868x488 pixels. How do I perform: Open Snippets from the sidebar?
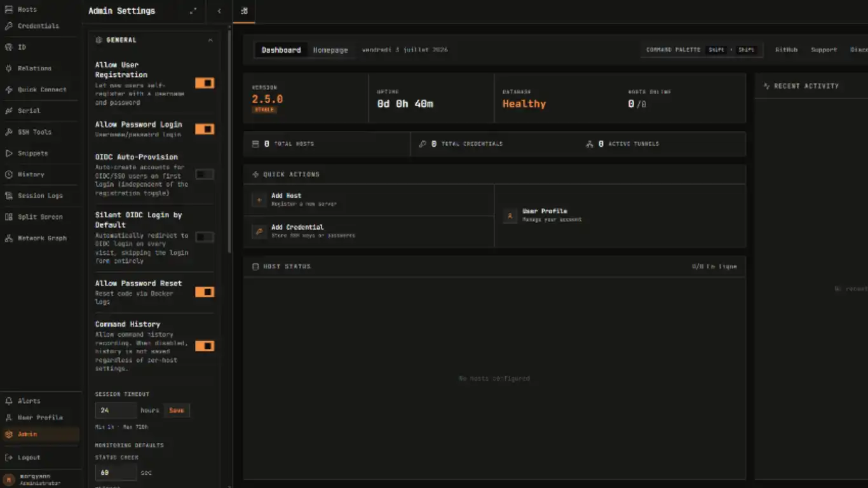tap(32, 153)
